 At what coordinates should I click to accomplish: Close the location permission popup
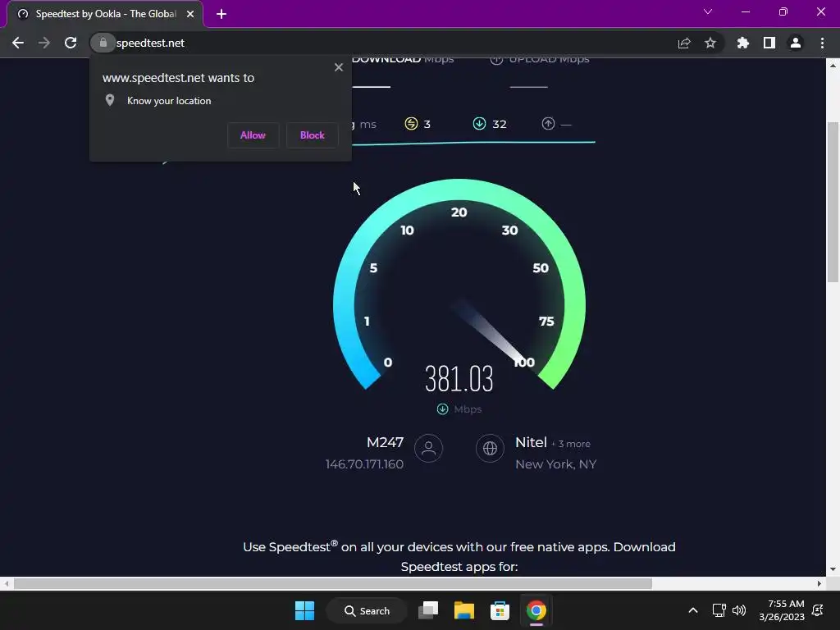point(339,67)
